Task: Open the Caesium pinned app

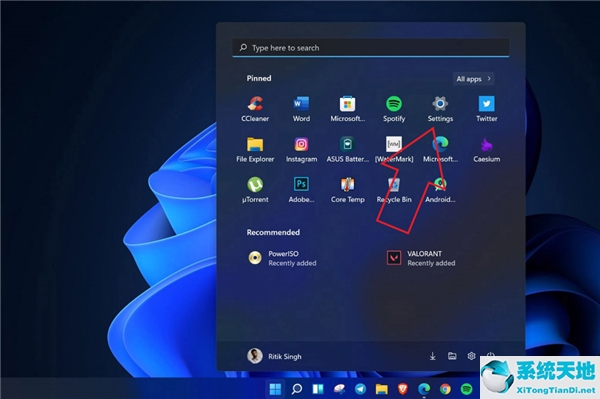Action: (486, 150)
